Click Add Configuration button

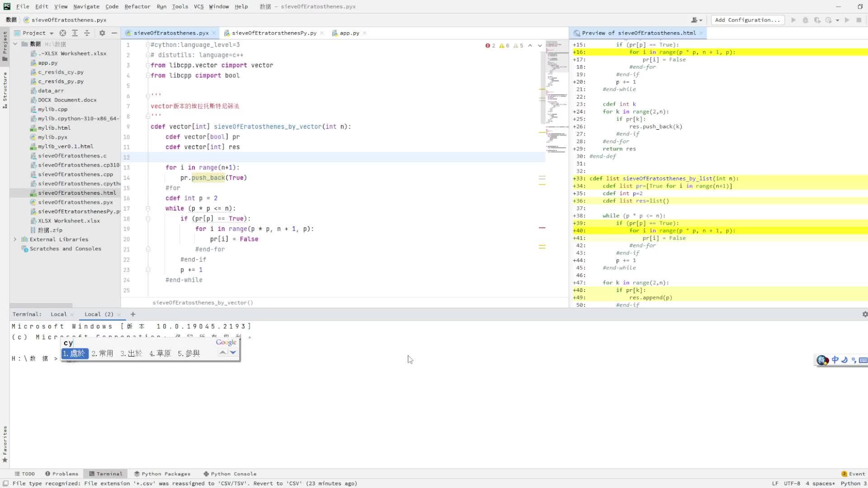(747, 20)
